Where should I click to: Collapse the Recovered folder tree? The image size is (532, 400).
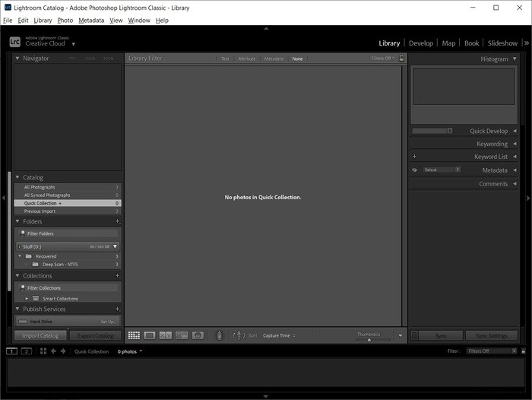point(20,256)
